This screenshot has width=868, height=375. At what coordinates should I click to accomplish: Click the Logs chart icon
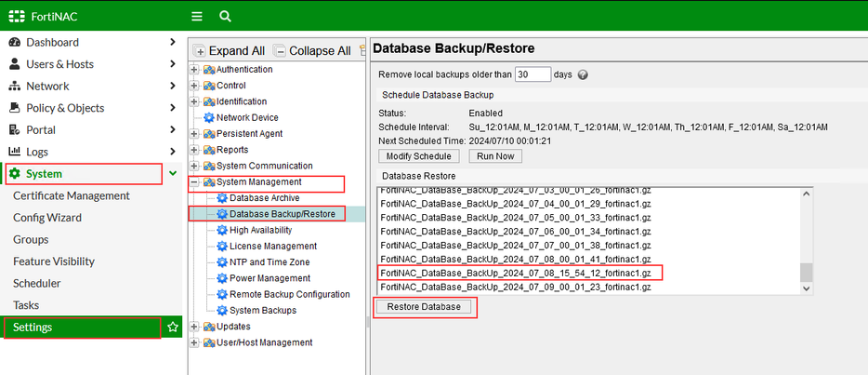15,152
